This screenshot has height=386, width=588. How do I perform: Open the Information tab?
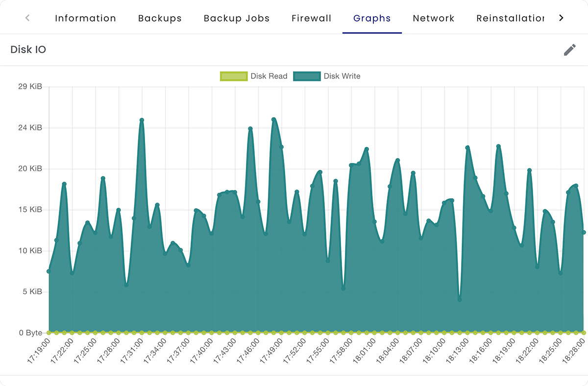click(x=85, y=19)
